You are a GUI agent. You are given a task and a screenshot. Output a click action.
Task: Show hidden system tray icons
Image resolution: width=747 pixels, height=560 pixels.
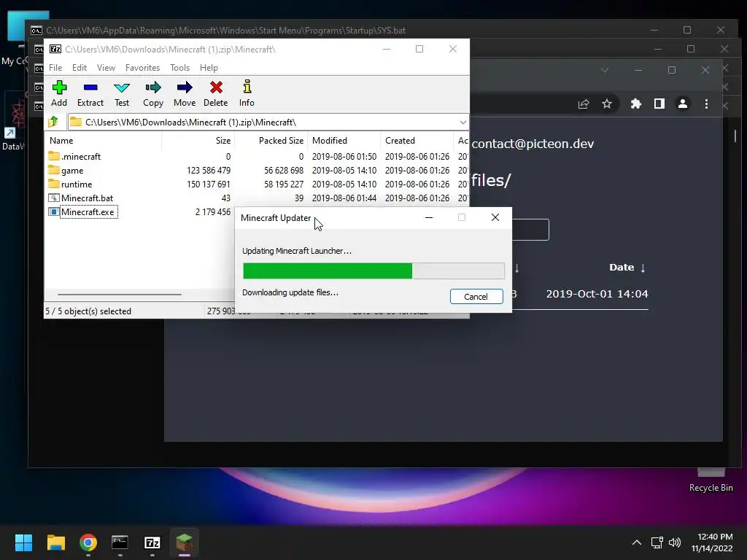click(636, 542)
